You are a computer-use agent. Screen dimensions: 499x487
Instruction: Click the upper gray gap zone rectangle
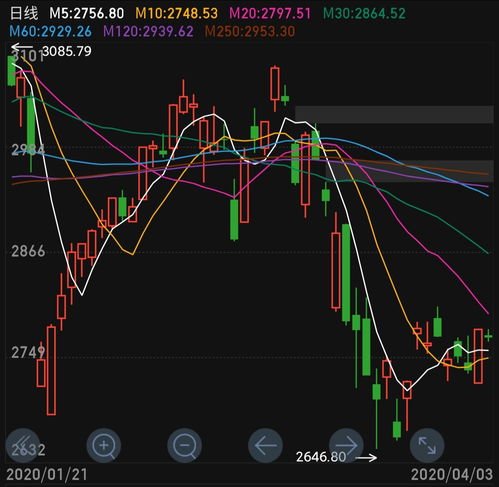click(x=394, y=114)
